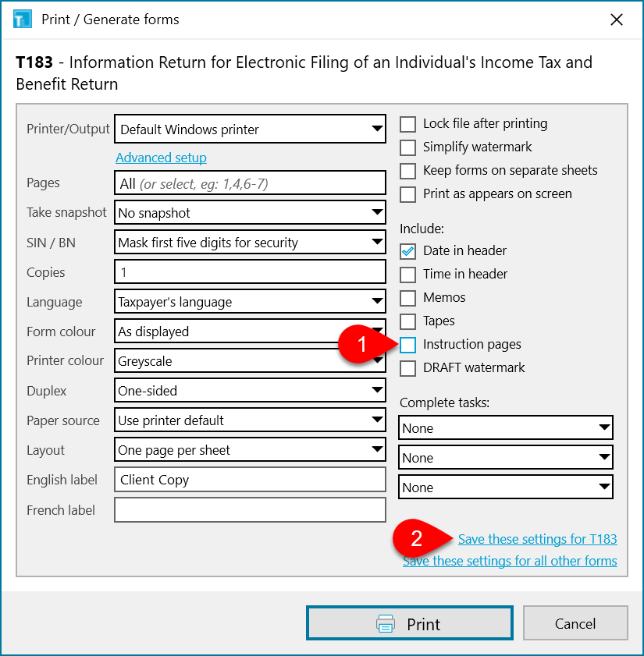
Task: Click Save these settings for T183
Action: click(538, 539)
